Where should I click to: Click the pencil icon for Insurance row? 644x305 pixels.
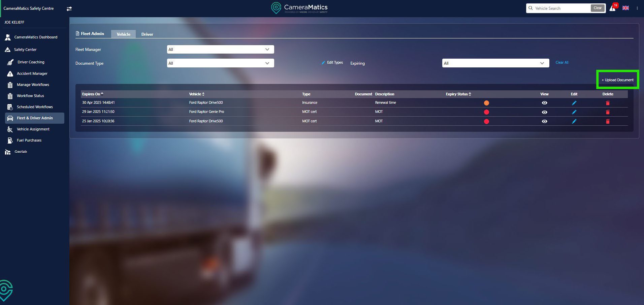574,103
